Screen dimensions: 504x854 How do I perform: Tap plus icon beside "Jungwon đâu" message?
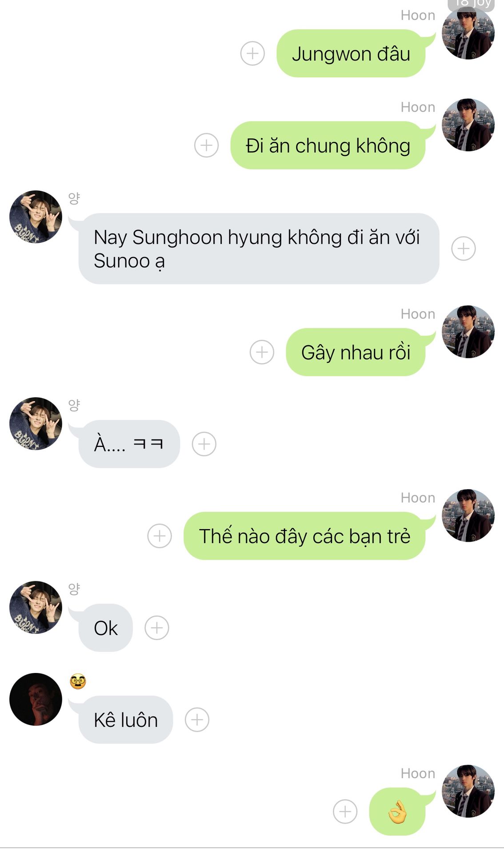coord(252,54)
